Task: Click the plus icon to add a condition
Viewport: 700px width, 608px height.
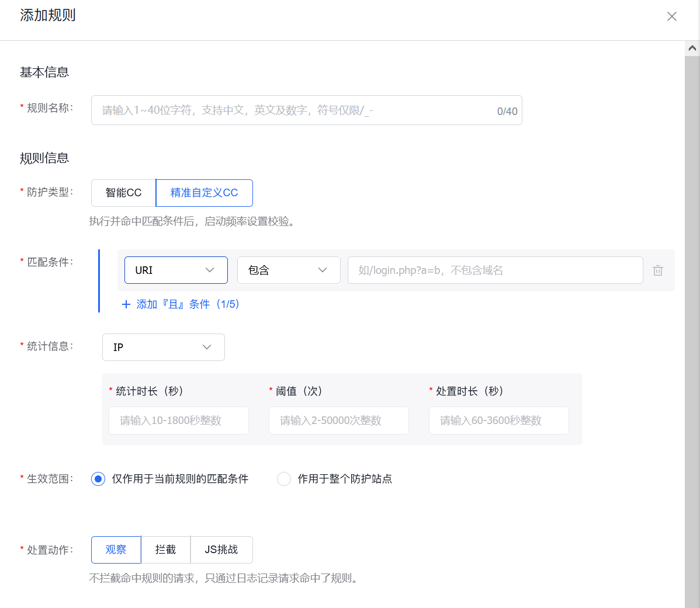Action: pyautogui.click(x=126, y=304)
